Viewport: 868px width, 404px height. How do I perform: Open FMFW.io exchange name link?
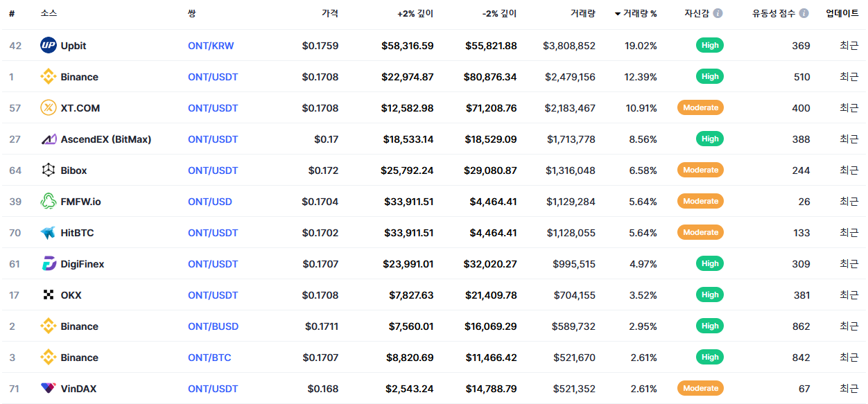pos(81,202)
